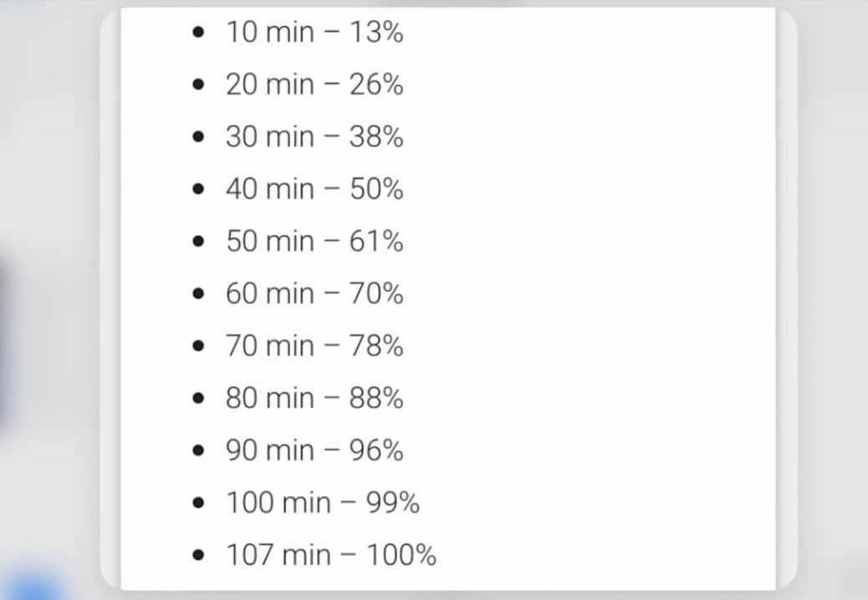
Task: Click the bullet before "10 min"
Action: click(198, 33)
